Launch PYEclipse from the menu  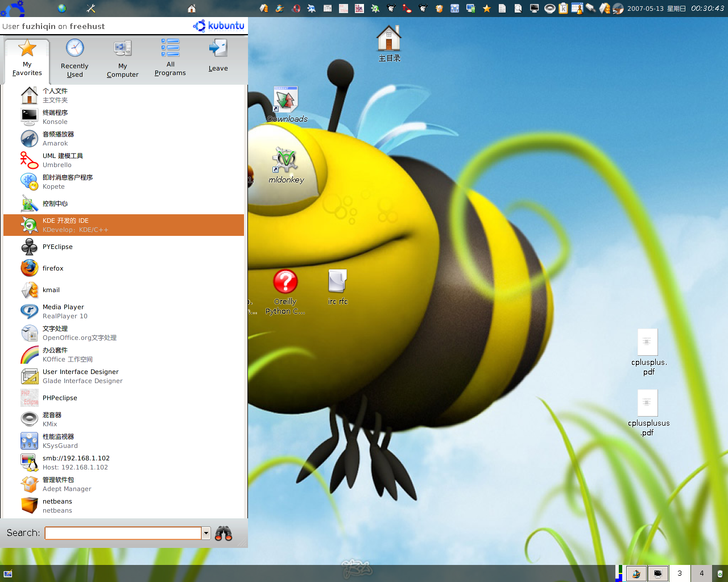pyautogui.click(x=124, y=247)
